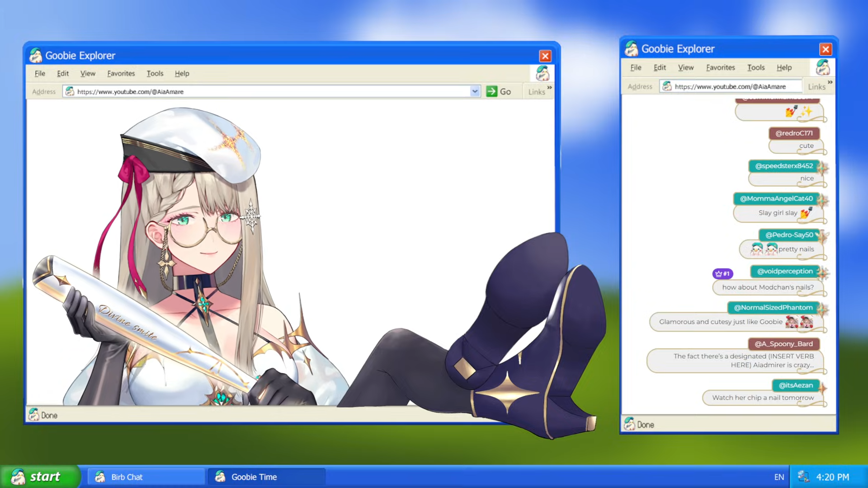Click the purple crown #1 badge in chat
This screenshot has width=868, height=488.
click(722, 273)
